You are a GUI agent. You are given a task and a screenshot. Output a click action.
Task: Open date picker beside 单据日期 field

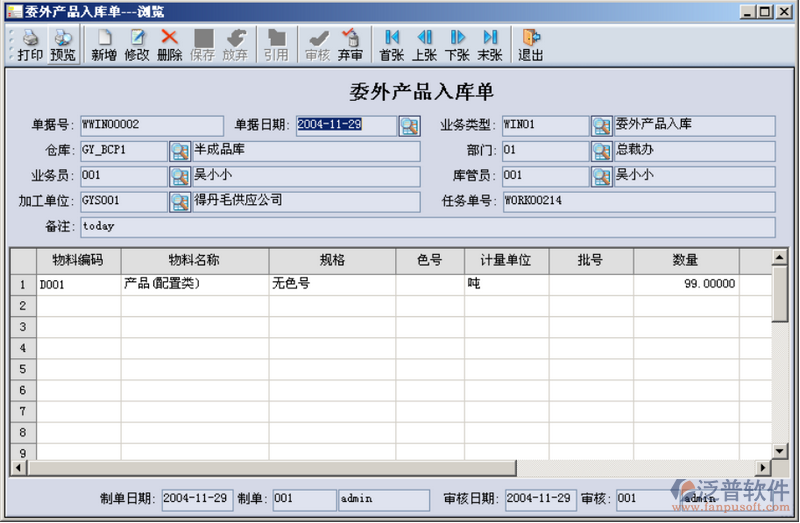click(x=410, y=126)
